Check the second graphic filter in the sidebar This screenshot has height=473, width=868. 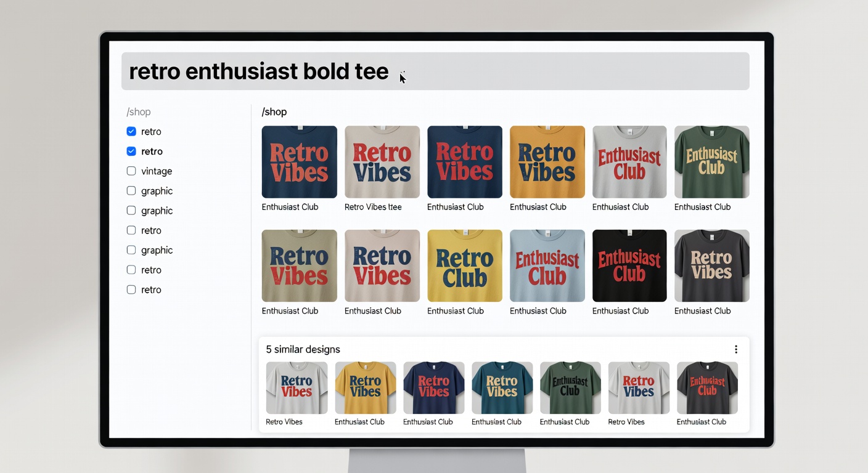tap(131, 210)
